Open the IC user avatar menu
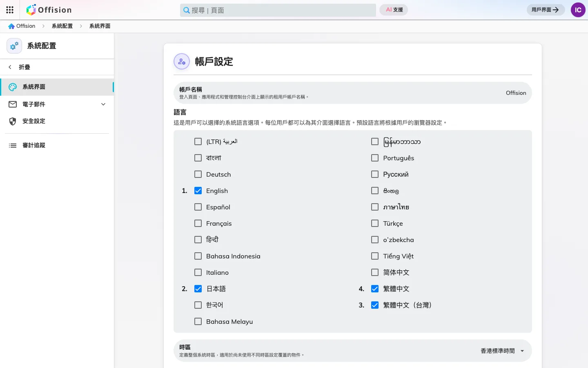This screenshot has height=368, width=588. tap(578, 10)
